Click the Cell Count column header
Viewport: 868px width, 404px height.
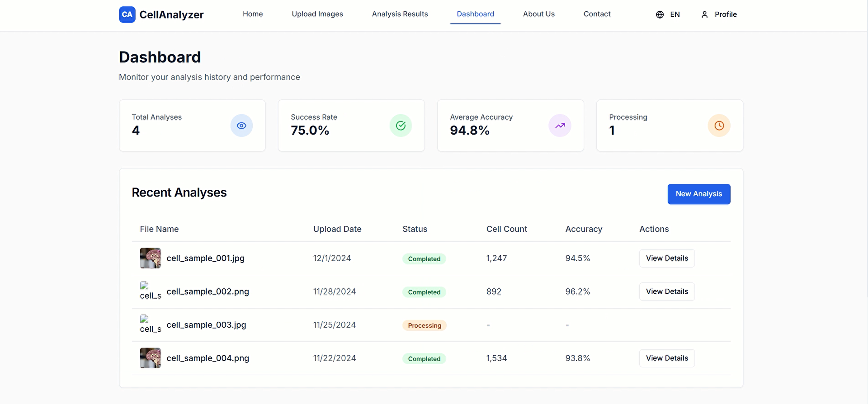(x=507, y=229)
